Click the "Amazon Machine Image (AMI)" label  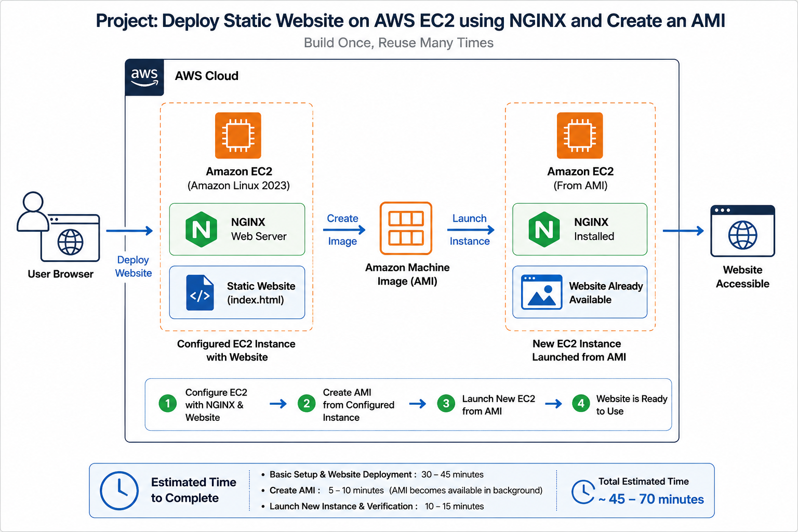[x=407, y=274]
